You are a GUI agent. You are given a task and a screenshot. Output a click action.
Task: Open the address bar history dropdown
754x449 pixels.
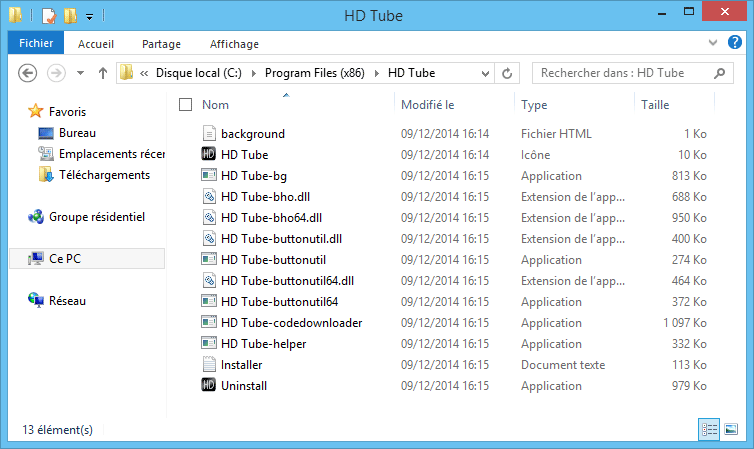coord(485,73)
